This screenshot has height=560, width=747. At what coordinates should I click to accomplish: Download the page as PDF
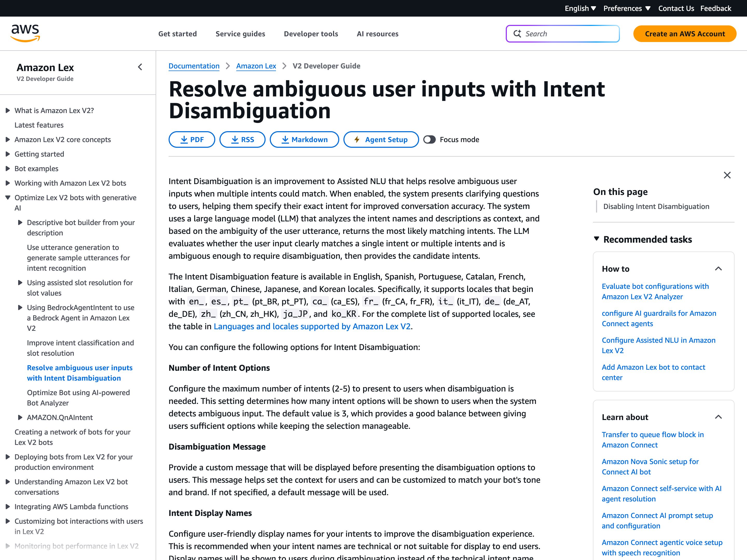192,139
